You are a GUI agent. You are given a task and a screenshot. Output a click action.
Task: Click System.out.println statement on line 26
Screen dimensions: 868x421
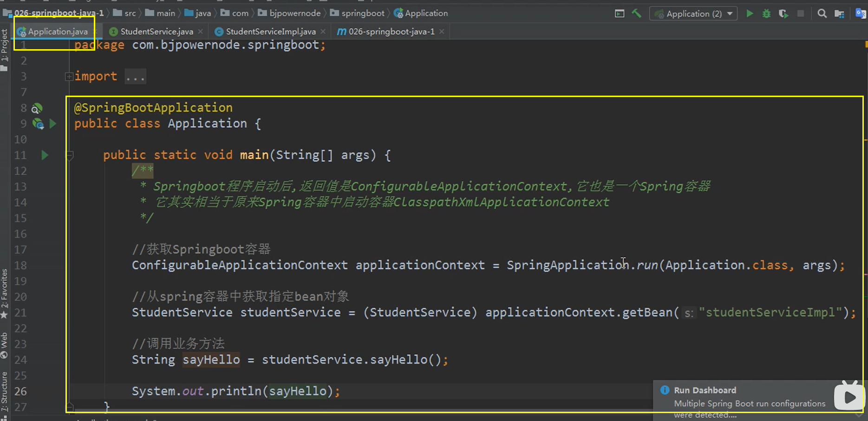coord(236,391)
